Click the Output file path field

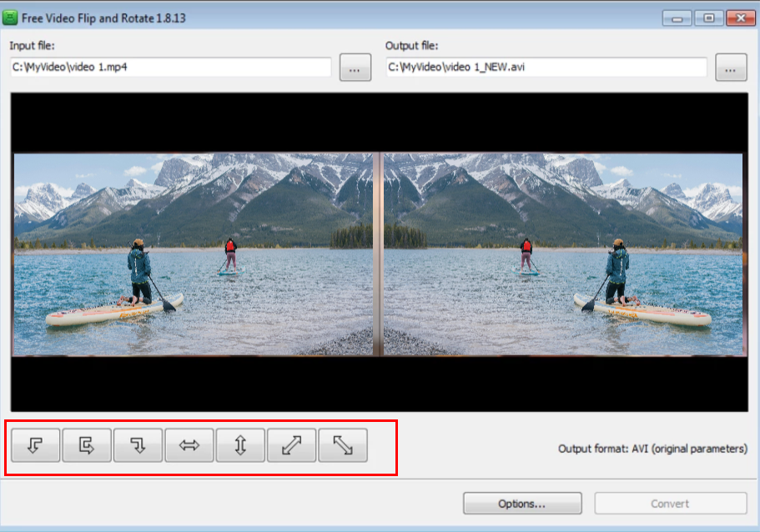[546, 67]
